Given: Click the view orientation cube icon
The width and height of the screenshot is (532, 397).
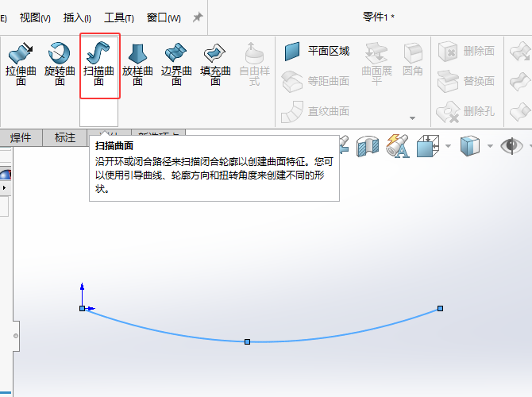Looking at the screenshot, I should coord(428,146).
